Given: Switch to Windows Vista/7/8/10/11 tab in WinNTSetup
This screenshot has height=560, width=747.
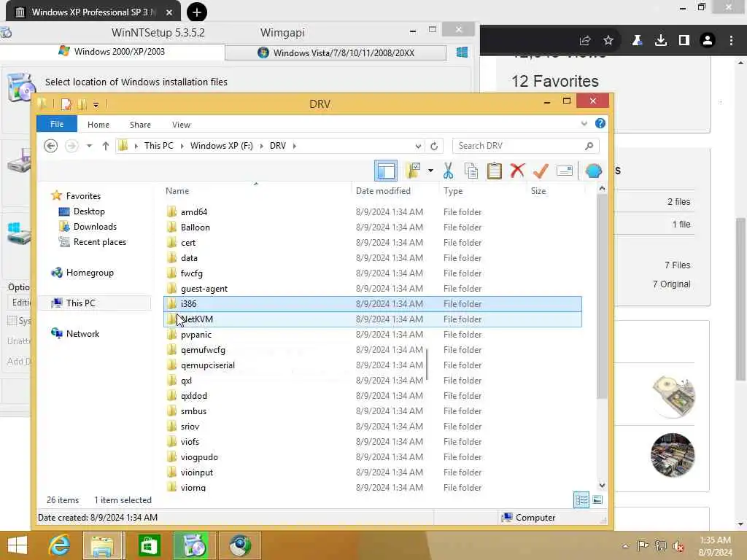Looking at the screenshot, I should click(336, 52).
